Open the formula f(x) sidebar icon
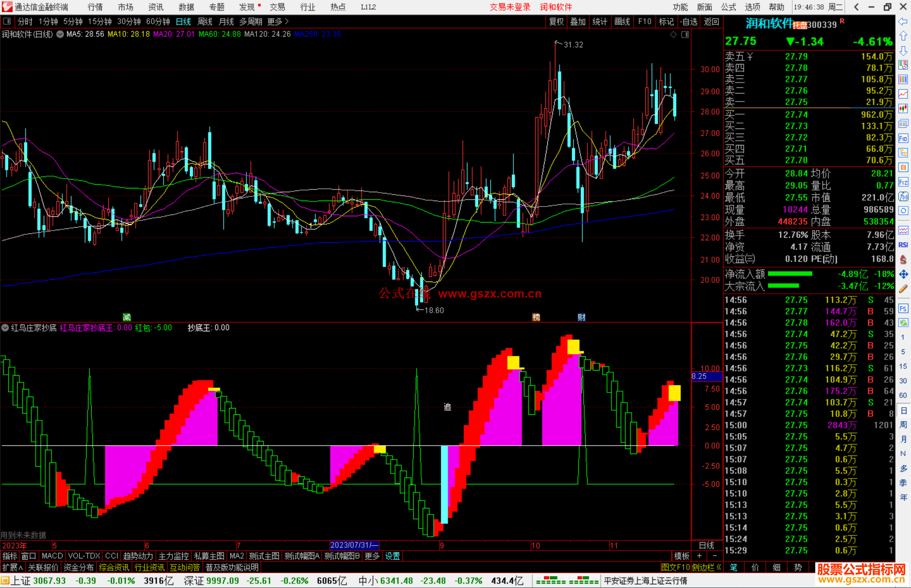The image size is (911, 588). click(903, 196)
